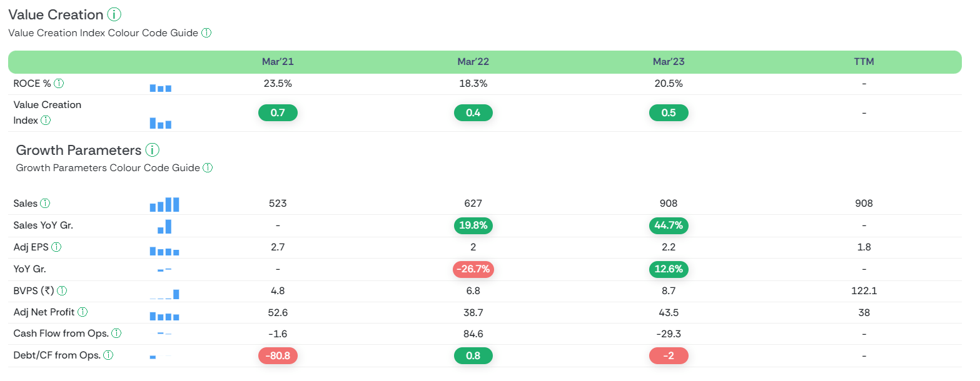The width and height of the screenshot is (980, 381).
Task: Click the red -26.7% YoY growth badge
Action: pos(473,269)
